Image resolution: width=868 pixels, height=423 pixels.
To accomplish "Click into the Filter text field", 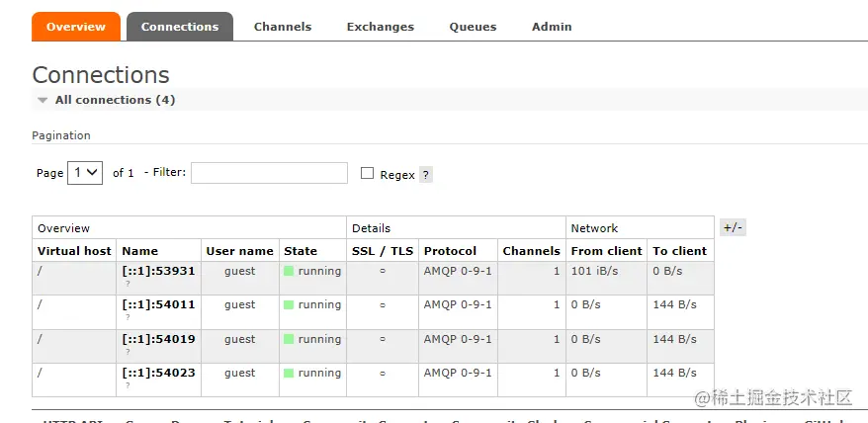I will tap(269, 173).
